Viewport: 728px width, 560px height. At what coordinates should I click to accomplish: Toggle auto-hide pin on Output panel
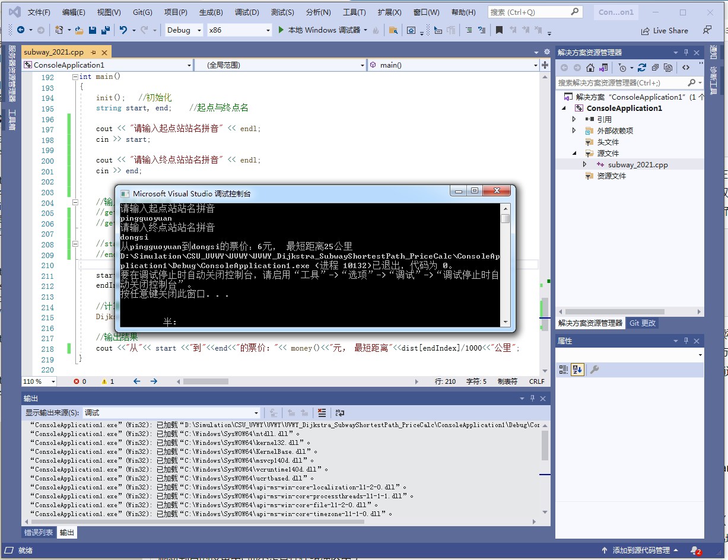pos(532,399)
